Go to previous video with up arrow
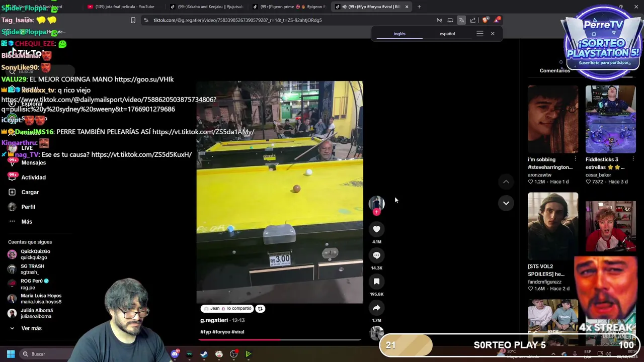 506,182
